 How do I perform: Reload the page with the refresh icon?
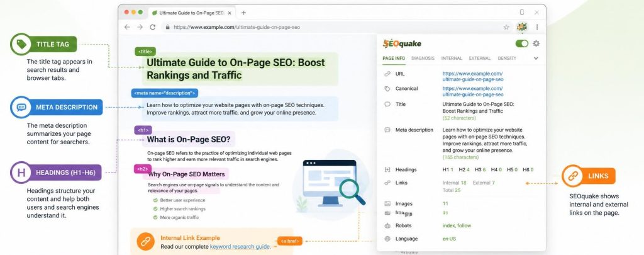tap(153, 27)
